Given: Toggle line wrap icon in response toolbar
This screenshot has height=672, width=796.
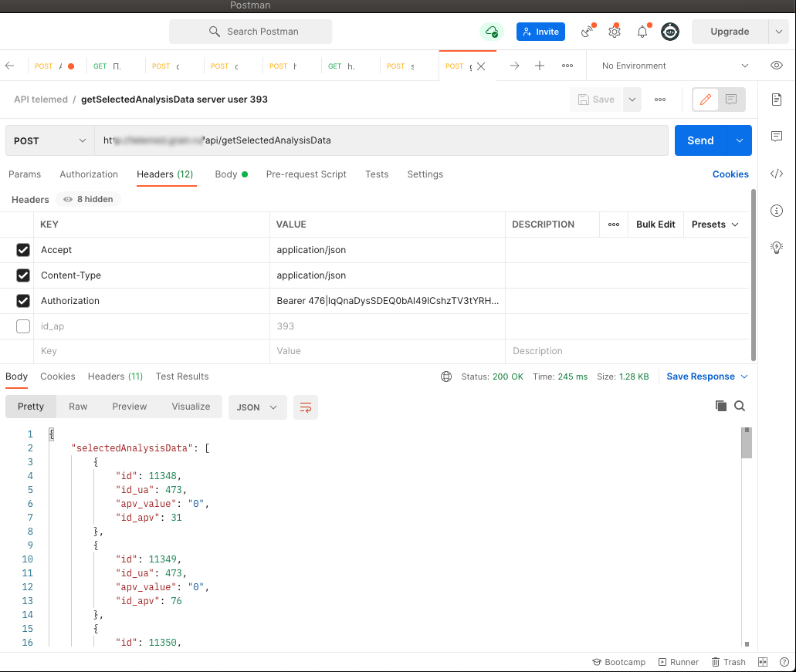Looking at the screenshot, I should 306,407.
